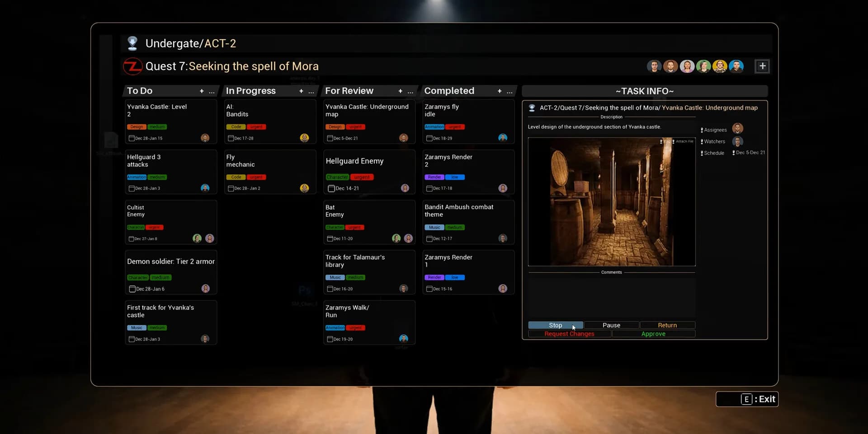Click calendar icon on Demon soldier card

click(x=132, y=289)
